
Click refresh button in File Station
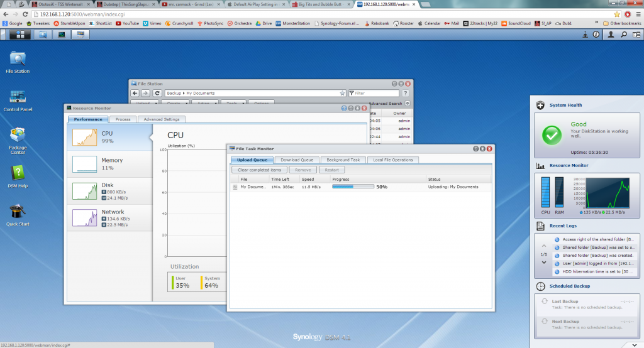[x=157, y=93]
